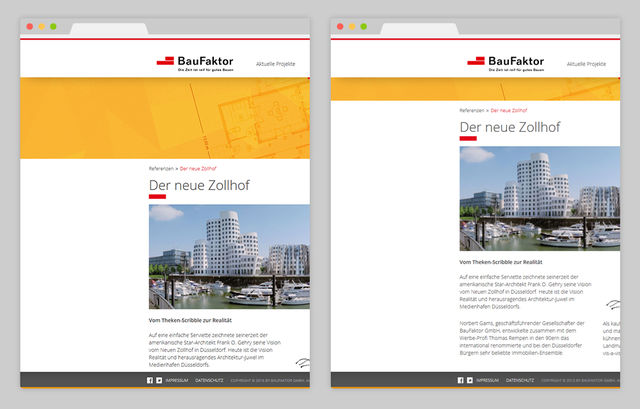Screen dimensions: 640x409
Task: Click Referenzen breadcrumb in left window
Action: (162, 169)
